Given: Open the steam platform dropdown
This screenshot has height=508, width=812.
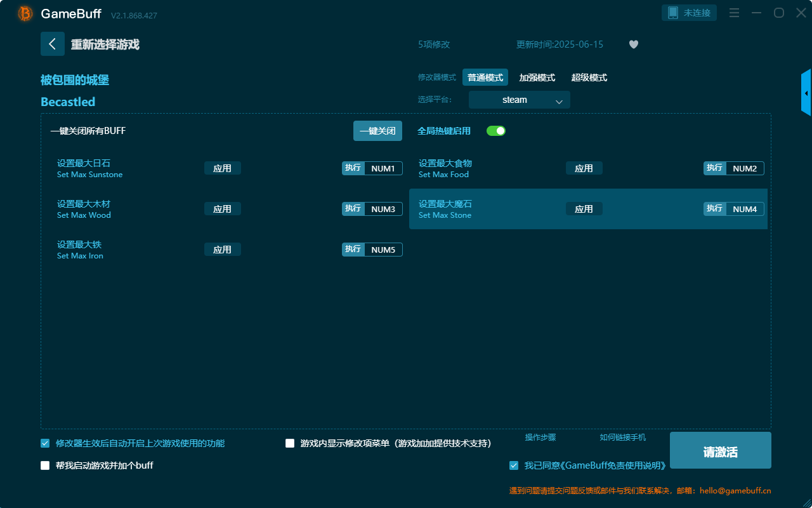Looking at the screenshot, I should (519, 100).
